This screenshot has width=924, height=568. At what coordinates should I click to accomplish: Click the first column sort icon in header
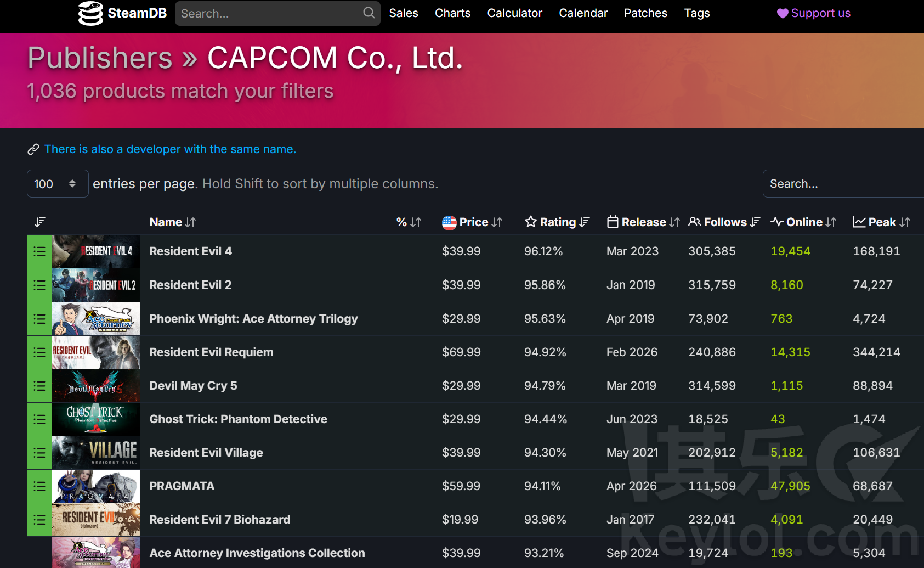point(39,222)
